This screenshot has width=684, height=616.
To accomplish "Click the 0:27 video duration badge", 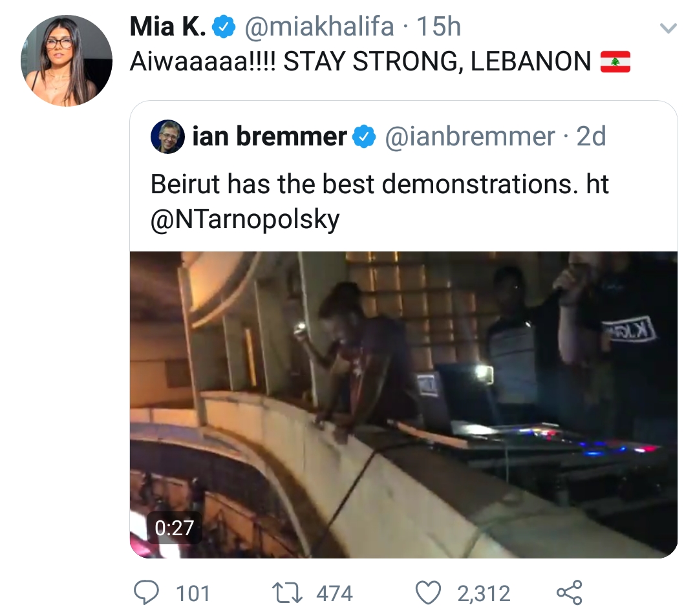I will [174, 528].
